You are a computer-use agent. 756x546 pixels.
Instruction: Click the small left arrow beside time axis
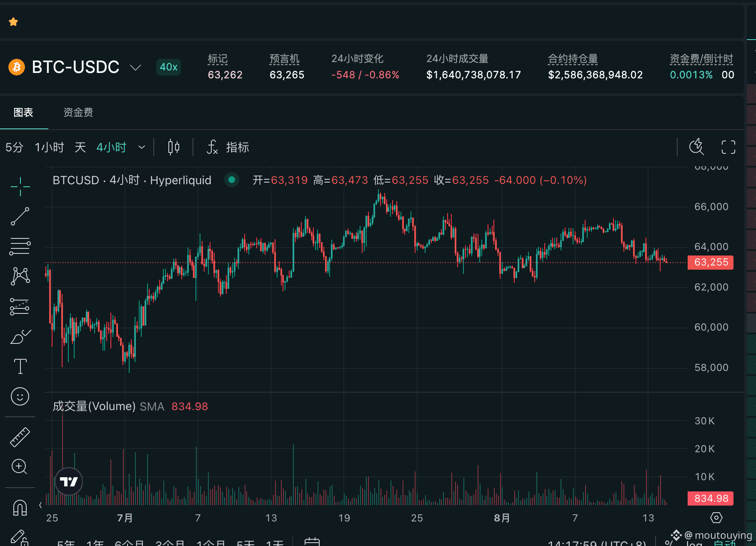[x=40, y=505]
